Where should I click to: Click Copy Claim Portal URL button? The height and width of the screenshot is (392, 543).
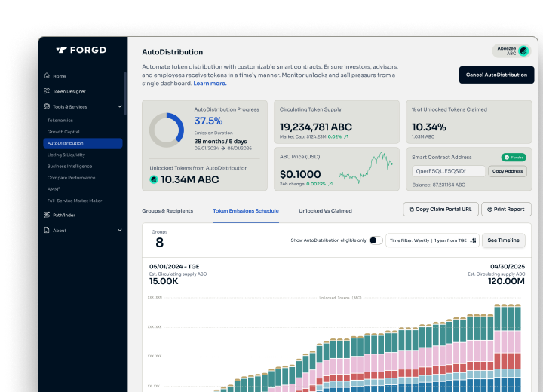coord(441,209)
